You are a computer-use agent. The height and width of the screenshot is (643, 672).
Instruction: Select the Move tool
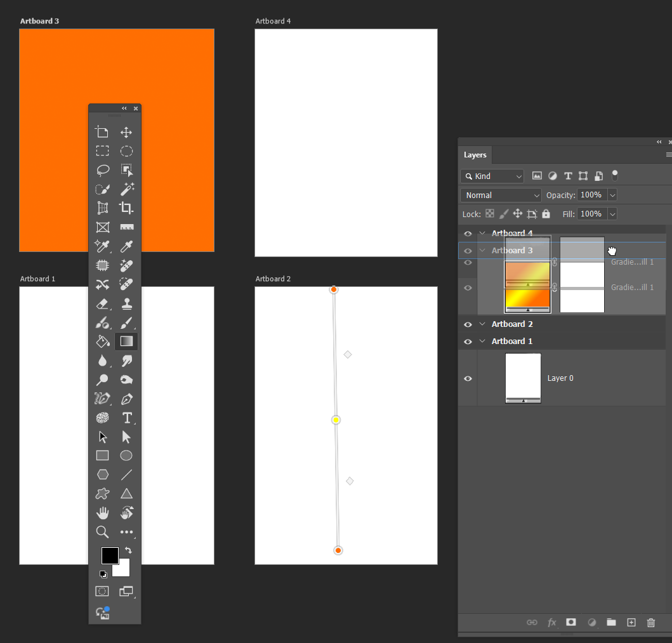coord(126,132)
